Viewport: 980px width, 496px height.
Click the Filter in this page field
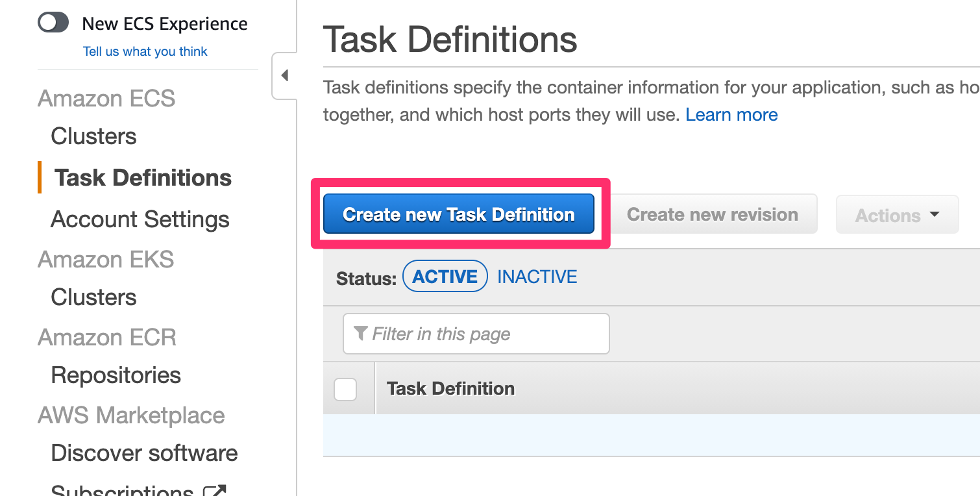476,333
